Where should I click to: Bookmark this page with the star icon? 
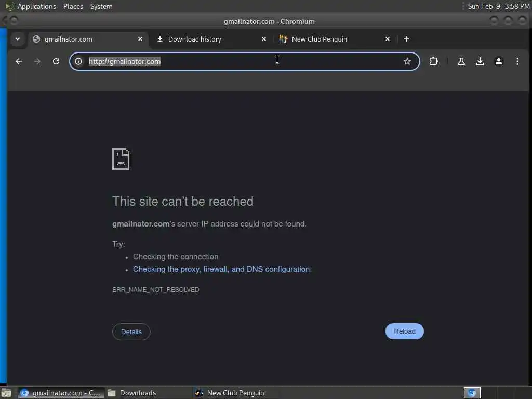pos(407,61)
